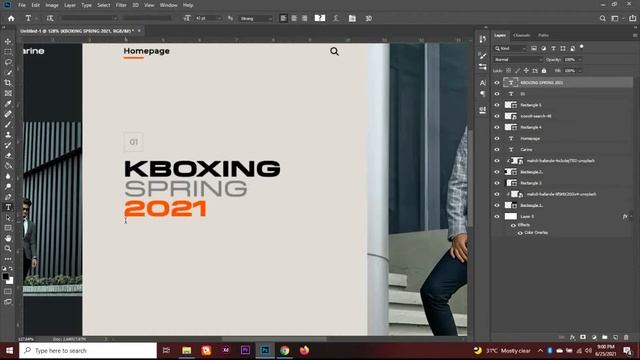The width and height of the screenshot is (640, 360).
Task: Open the Normal blend mode dropdown
Action: (x=518, y=60)
